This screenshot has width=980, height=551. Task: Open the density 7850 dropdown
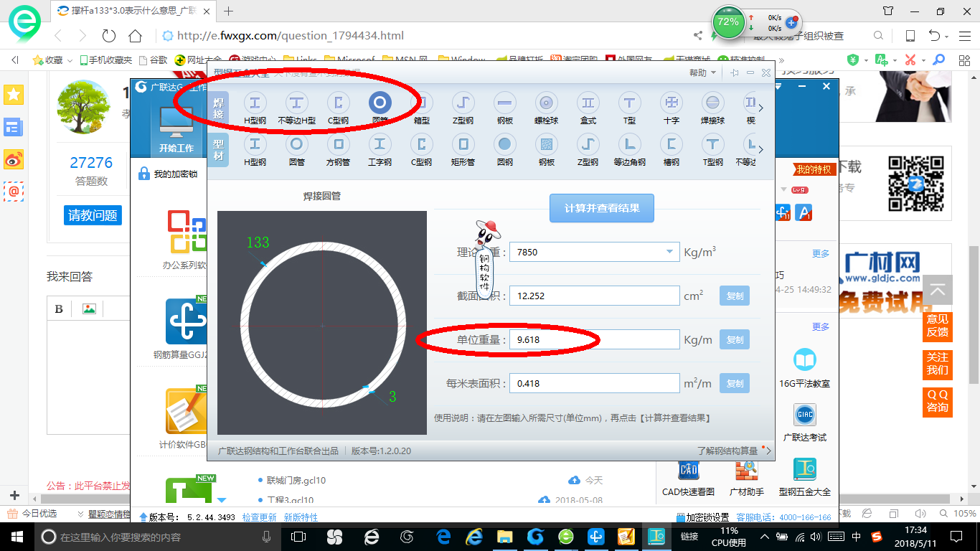(x=670, y=252)
